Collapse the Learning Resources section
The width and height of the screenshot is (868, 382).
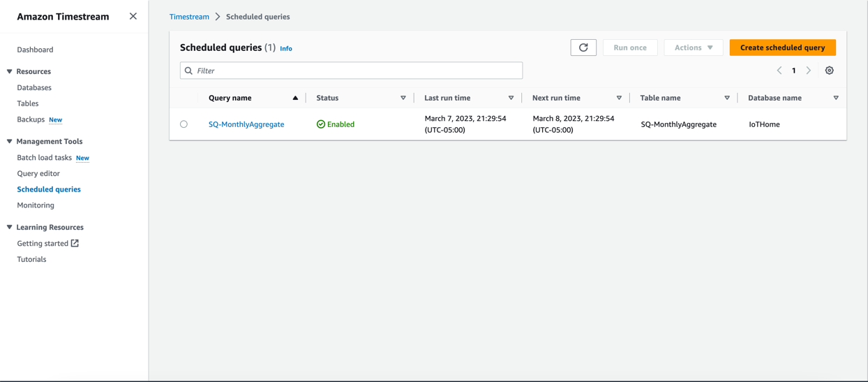click(10, 227)
